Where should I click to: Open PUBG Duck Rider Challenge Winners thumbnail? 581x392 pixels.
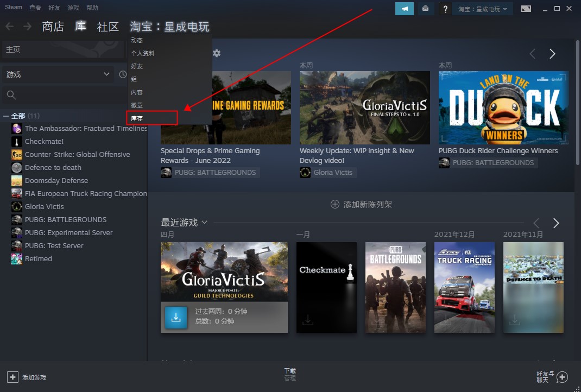click(503, 108)
